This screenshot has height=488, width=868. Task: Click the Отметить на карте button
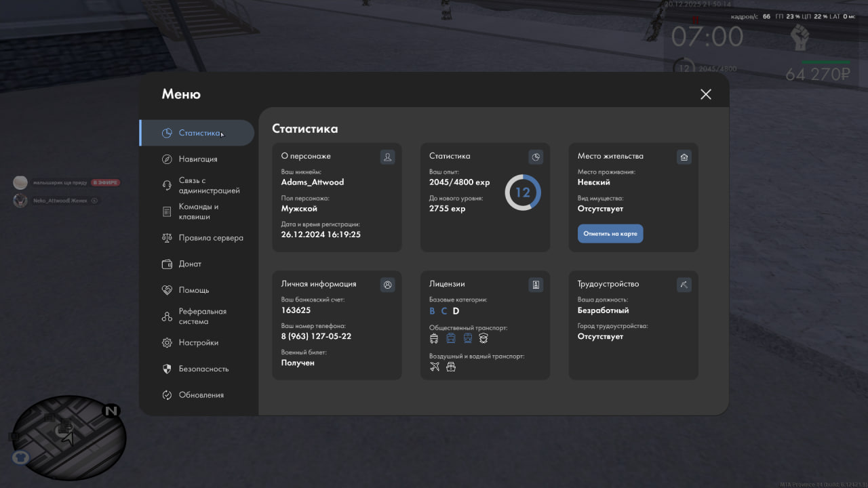tap(610, 234)
